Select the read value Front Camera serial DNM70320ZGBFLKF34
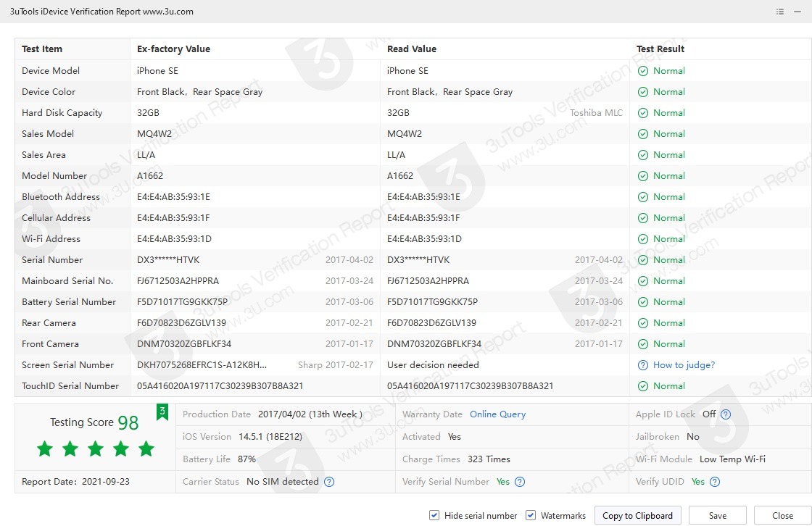The width and height of the screenshot is (812, 526). click(434, 344)
